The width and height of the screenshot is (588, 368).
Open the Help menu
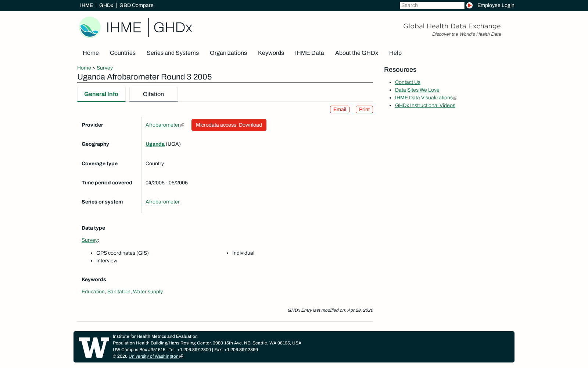coord(395,53)
